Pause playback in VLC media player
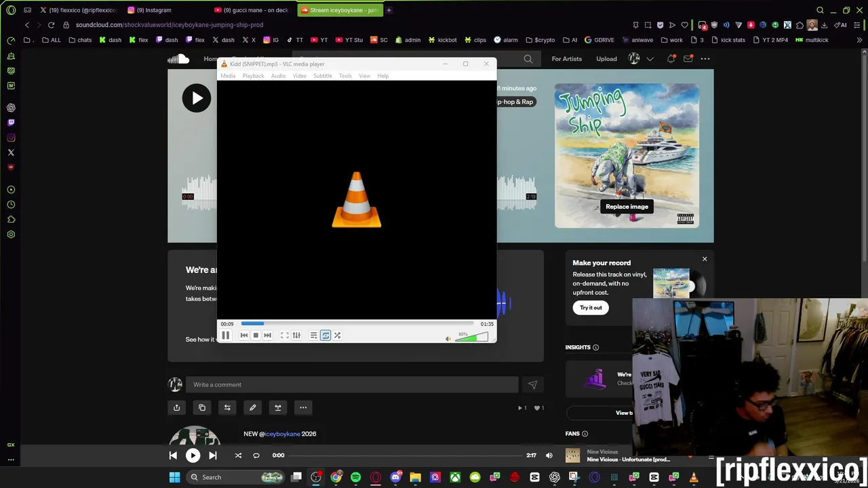The height and width of the screenshot is (488, 868). [x=226, y=335]
